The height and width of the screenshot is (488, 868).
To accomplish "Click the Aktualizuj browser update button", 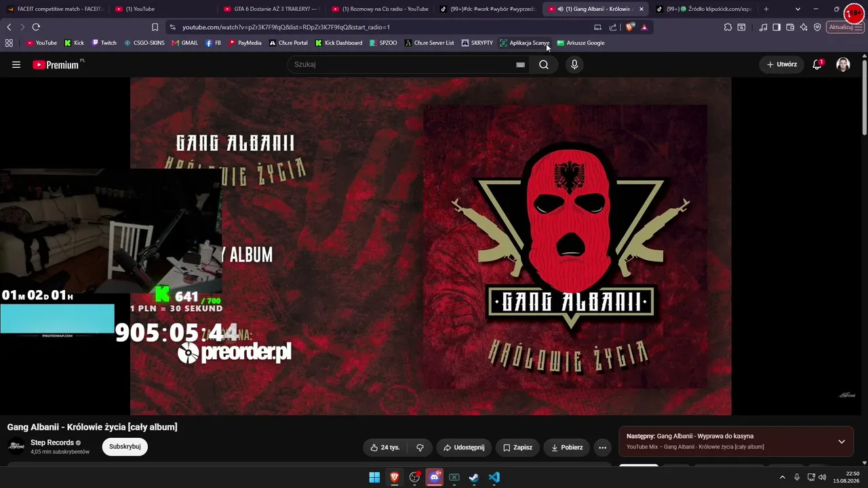I will [844, 27].
